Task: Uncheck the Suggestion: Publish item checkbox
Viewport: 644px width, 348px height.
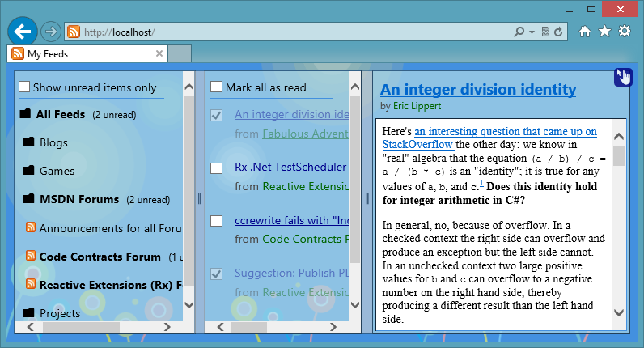Action: coord(217,274)
